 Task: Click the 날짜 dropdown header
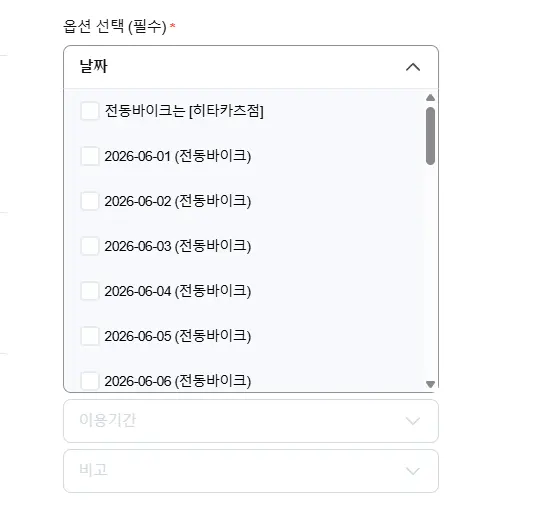pyautogui.click(x=251, y=67)
